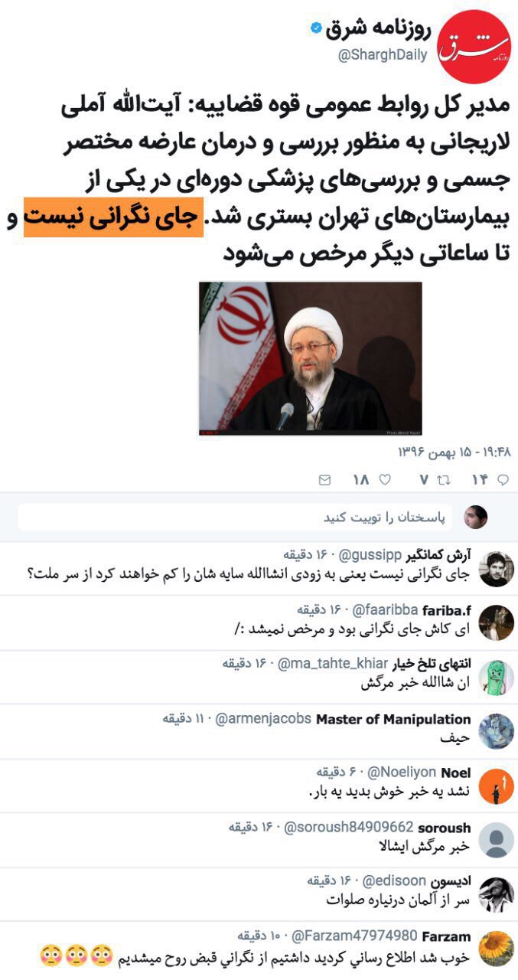Open the green cartoon avatar of انتهای تلخ خیار
This screenshot has width=518, height=980.
[x=496, y=677]
